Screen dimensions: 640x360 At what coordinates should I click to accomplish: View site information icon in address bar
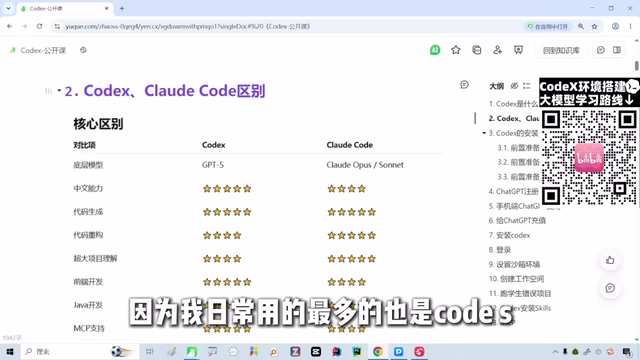point(57,26)
